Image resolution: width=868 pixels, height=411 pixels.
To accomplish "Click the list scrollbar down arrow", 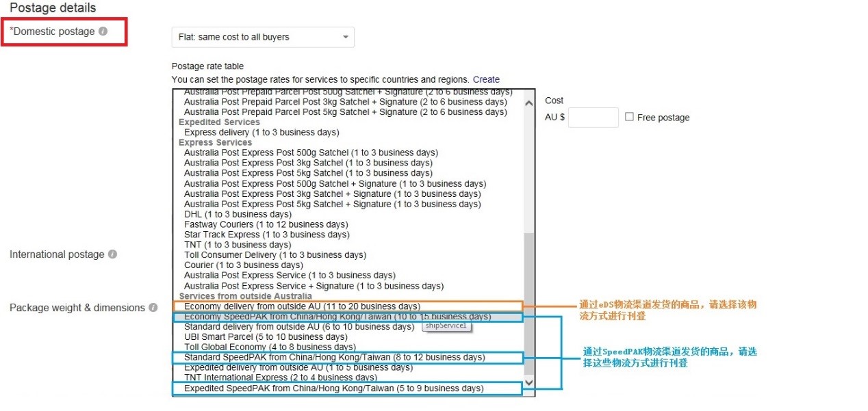I will point(528,382).
